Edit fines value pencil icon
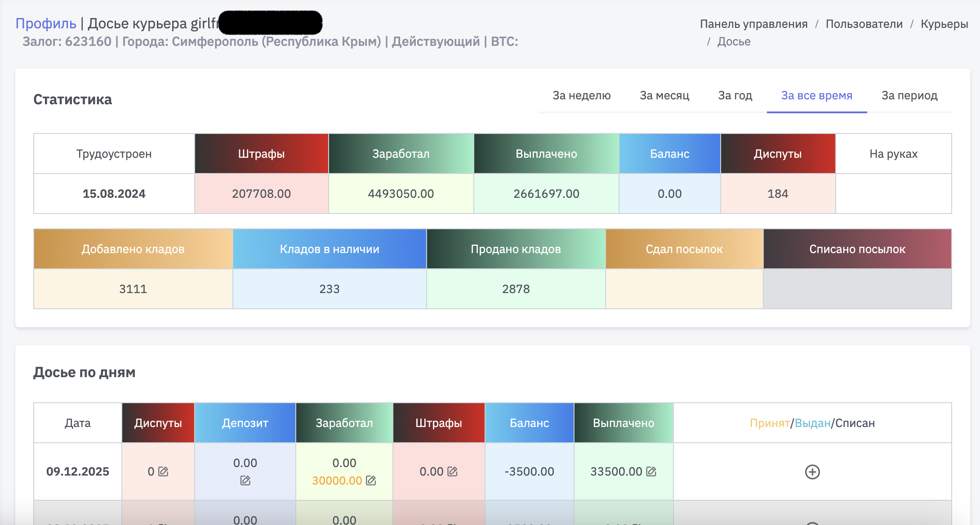 pos(452,472)
